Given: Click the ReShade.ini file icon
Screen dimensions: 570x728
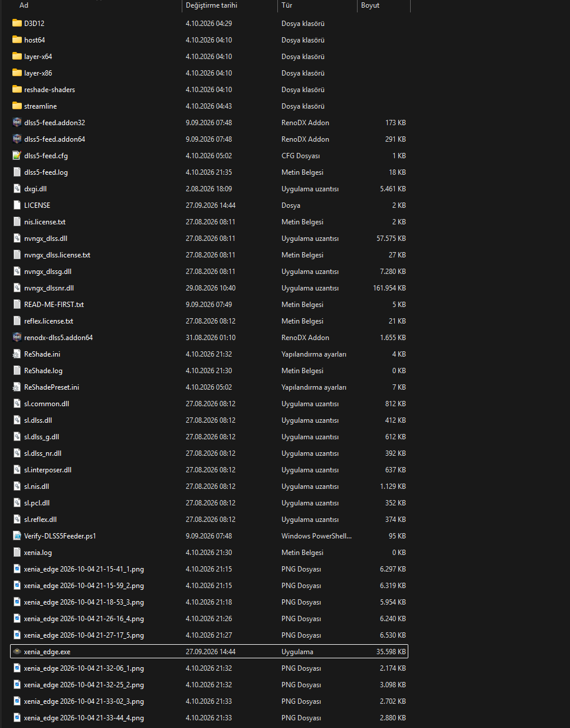Looking at the screenshot, I should click(x=17, y=354).
